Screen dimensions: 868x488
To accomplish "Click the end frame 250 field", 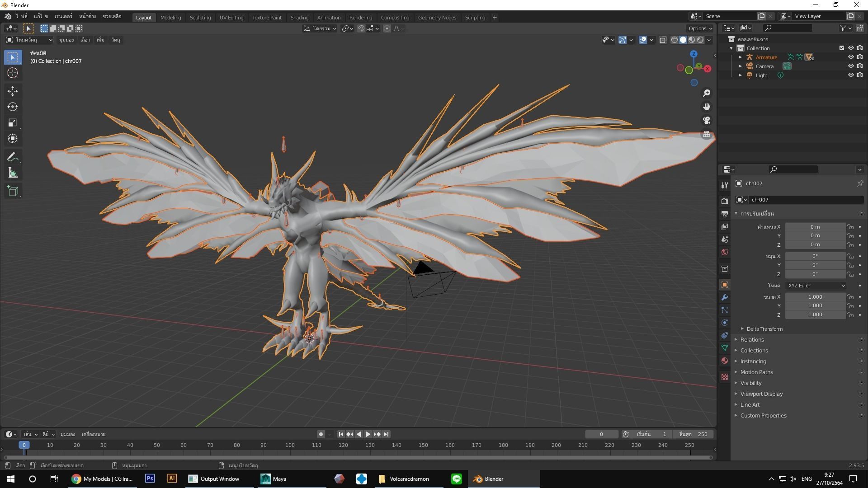I will click(694, 434).
